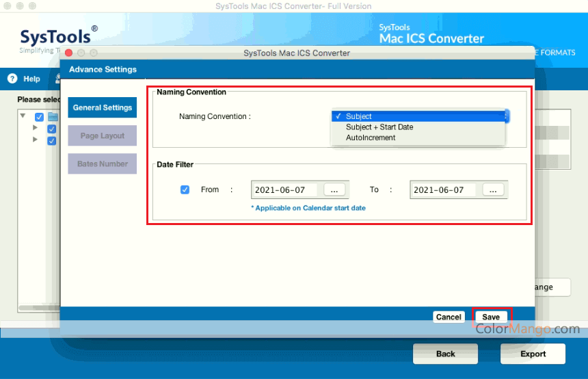Pick the Subject naming convention option
The width and height of the screenshot is (588, 379).
[358, 116]
